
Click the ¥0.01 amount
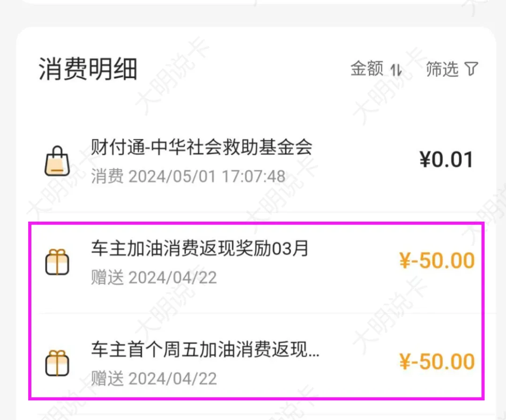click(x=446, y=160)
